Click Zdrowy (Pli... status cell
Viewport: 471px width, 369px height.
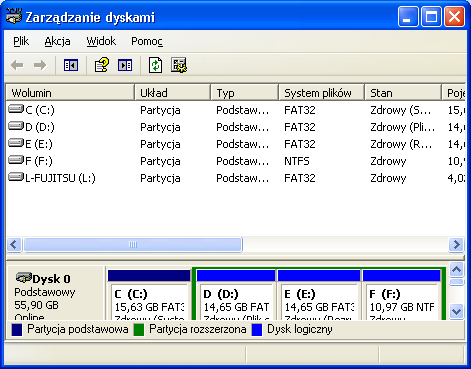402,127
